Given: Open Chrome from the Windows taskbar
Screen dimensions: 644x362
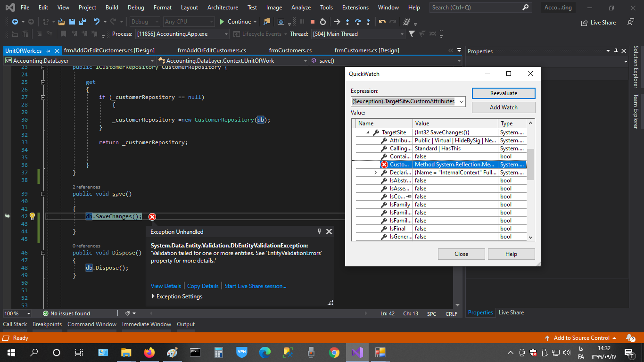Looking at the screenshot, I should click(x=334, y=353).
